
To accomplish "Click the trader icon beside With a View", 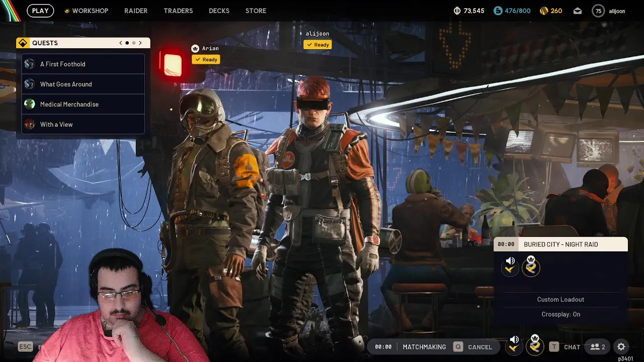I will pyautogui.click(x=30, y=124).
